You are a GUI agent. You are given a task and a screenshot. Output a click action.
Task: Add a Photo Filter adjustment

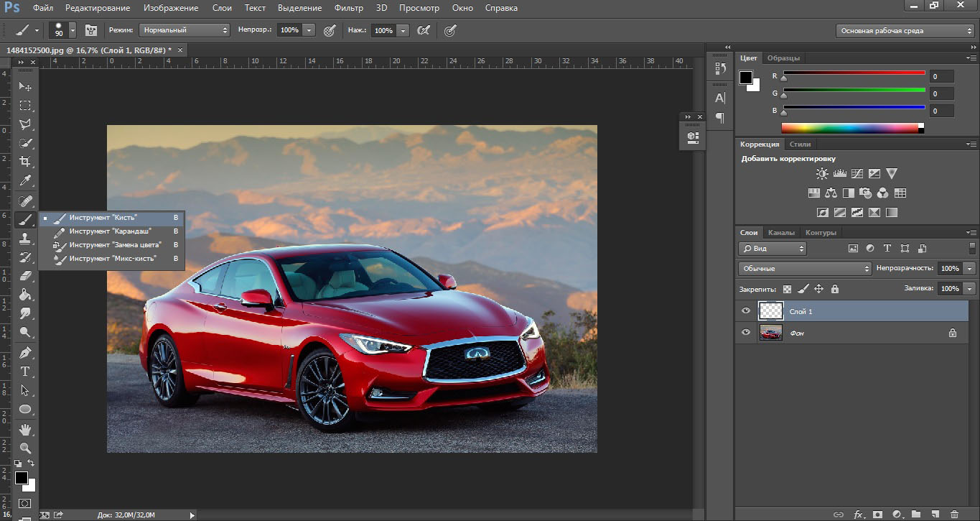865,193
